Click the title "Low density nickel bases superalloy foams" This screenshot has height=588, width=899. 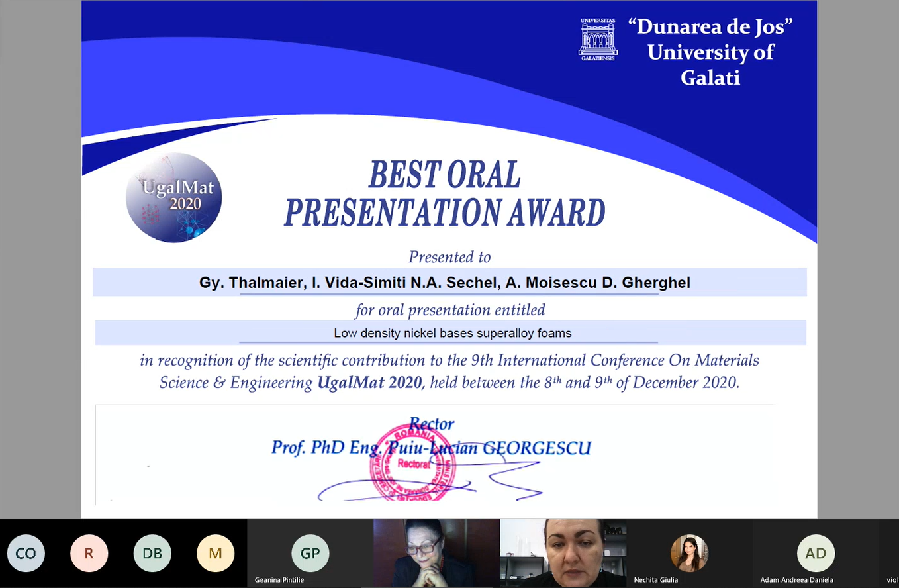pos(453,333)
